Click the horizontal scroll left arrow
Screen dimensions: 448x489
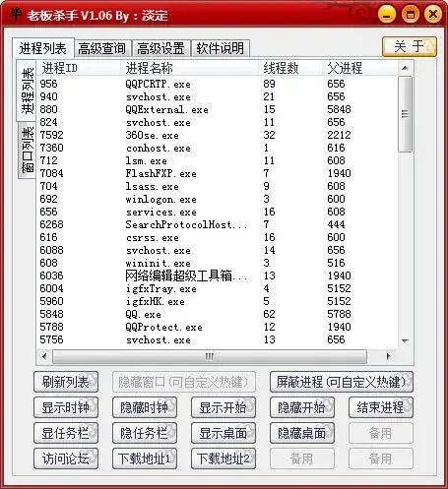click(44, 356)
